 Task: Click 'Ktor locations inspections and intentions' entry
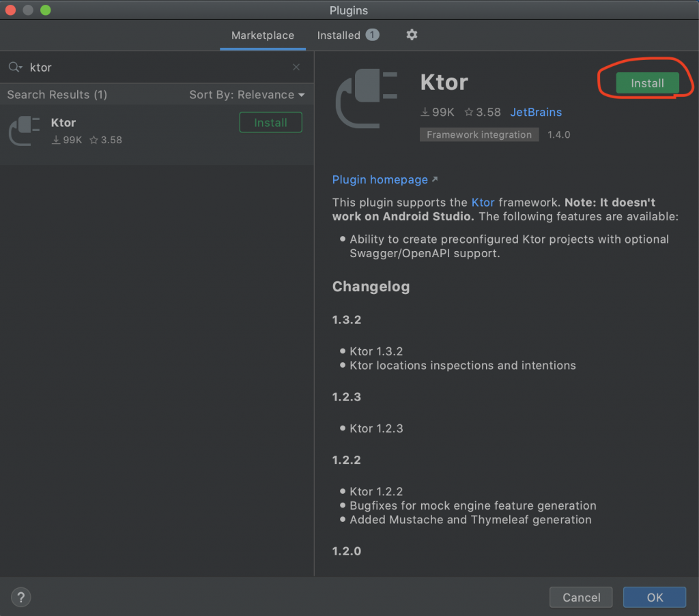point(463,366)
